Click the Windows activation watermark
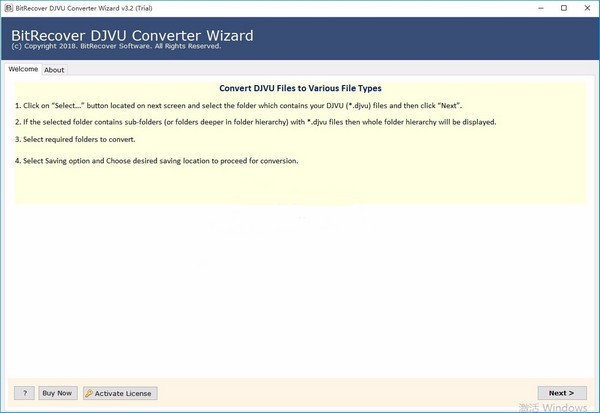600x413 pixels. click(x=554, y=408)
